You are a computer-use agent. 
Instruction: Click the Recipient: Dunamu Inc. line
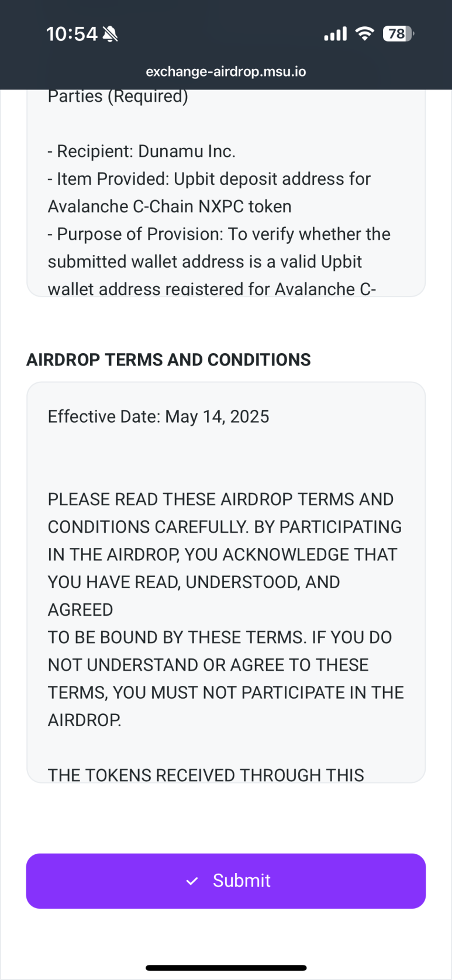coord(142,151)
